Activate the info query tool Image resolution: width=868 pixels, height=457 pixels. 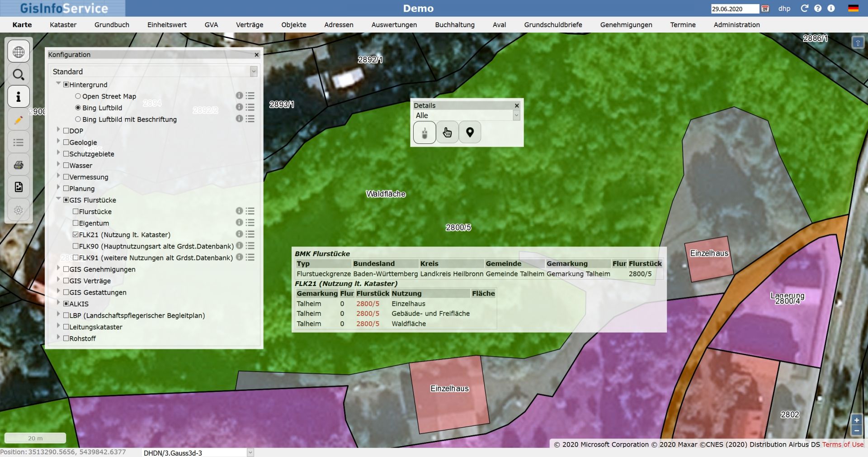(19, 97)
